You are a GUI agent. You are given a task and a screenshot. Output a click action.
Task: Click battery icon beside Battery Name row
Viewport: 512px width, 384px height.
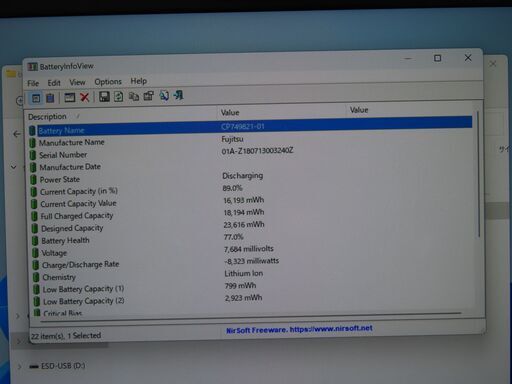click(32, 131)
